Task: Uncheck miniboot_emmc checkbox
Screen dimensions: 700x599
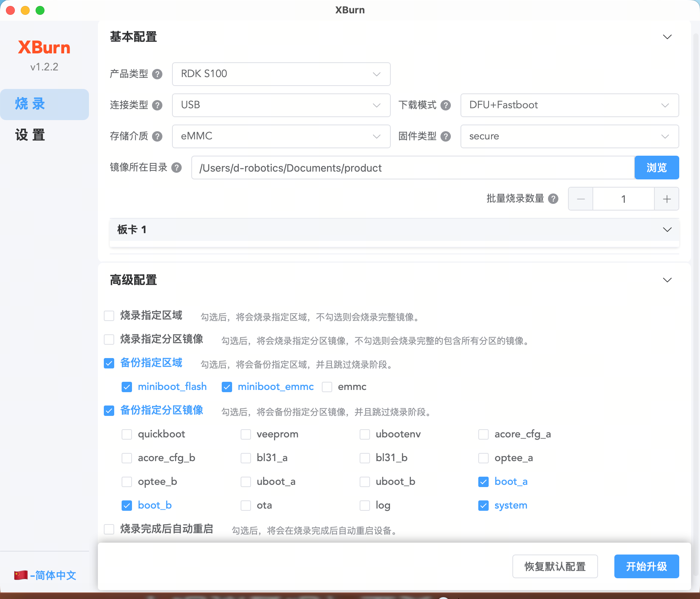Action: 227,387
